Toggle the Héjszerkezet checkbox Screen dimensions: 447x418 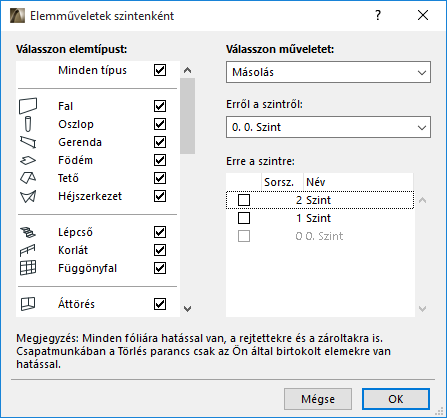(160, 196)
